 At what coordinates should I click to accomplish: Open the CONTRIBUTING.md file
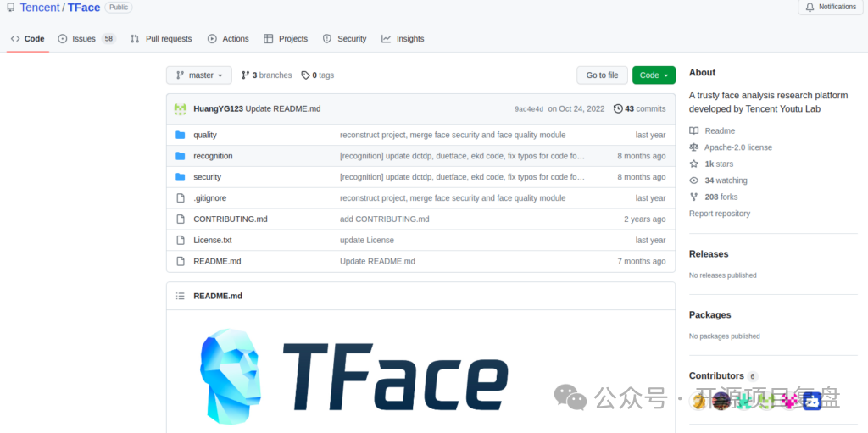pos(231,219)
